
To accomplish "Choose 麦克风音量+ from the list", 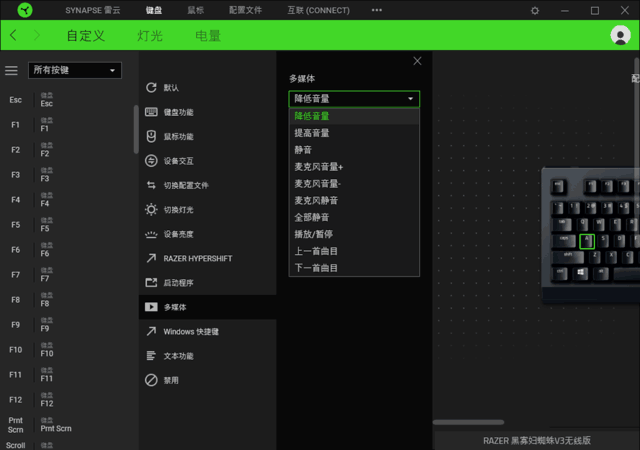I will coord(354,167).
